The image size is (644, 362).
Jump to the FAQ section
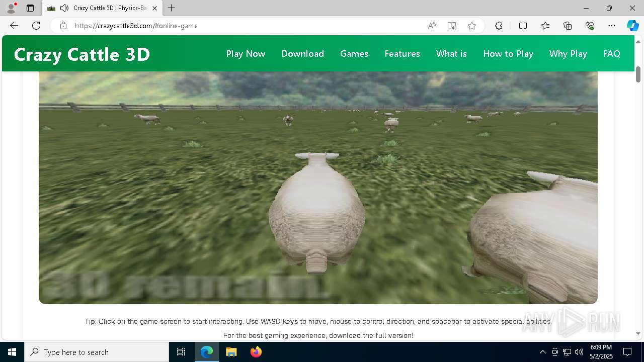612,54
